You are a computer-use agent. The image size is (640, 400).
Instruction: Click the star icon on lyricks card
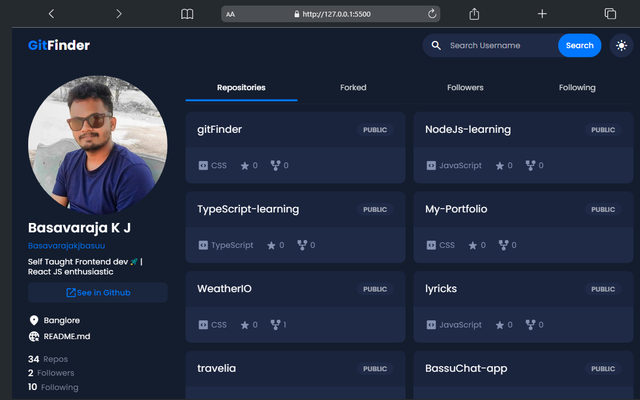click(500, 325)
